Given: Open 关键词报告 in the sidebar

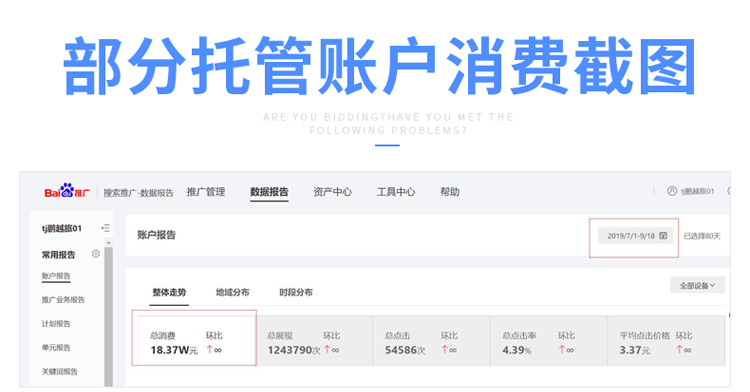Looking at the screenshot, I should point(60,371).
